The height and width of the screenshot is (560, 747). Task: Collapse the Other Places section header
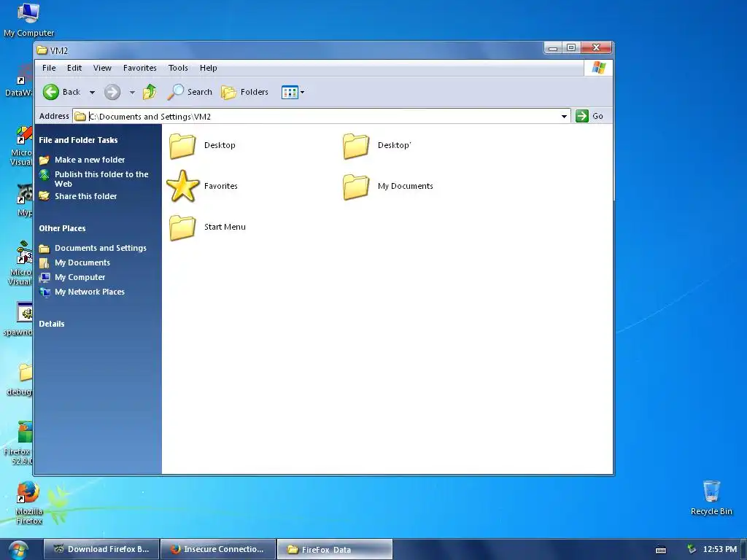(63, 228)
